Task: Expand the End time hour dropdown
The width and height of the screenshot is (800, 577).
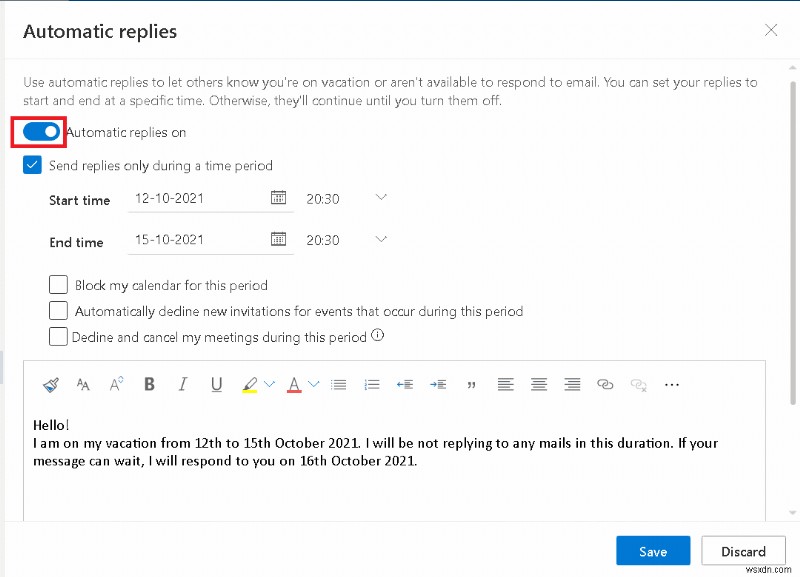Action: [380, 239]
